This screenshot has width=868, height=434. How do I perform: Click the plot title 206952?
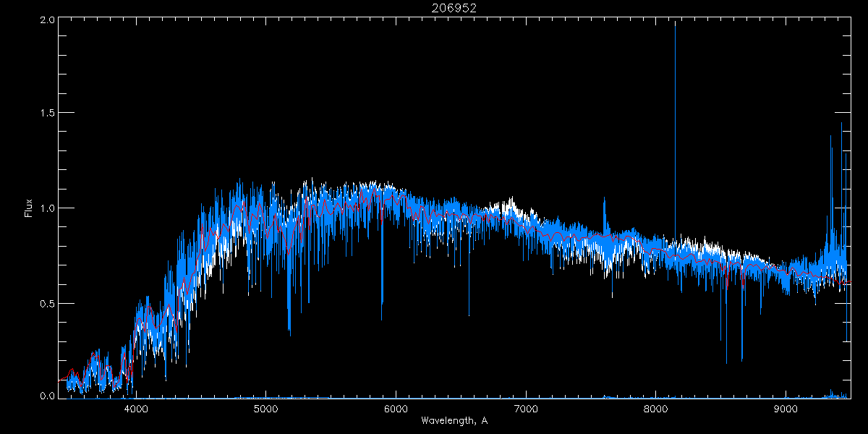[x=454, y=8]
